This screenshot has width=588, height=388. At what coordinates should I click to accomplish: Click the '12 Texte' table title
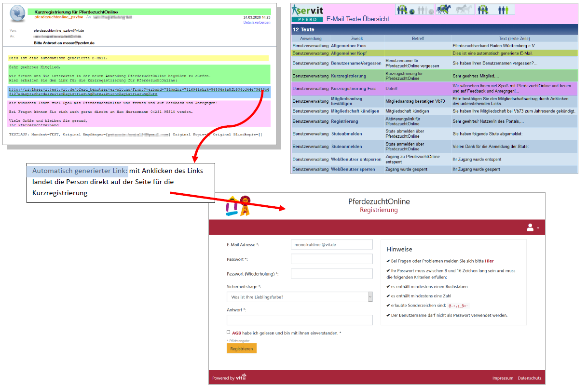303,30
